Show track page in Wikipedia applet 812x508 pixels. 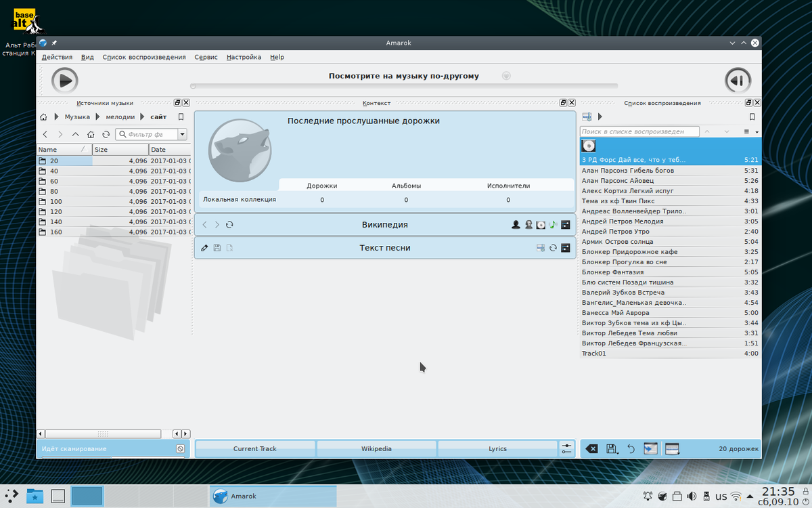point(553,224)
